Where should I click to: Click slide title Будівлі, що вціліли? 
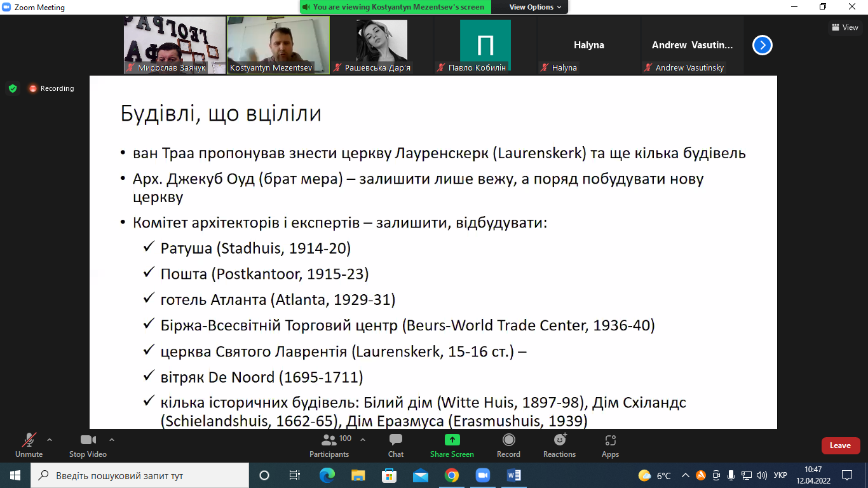click(x=221, y=114)
